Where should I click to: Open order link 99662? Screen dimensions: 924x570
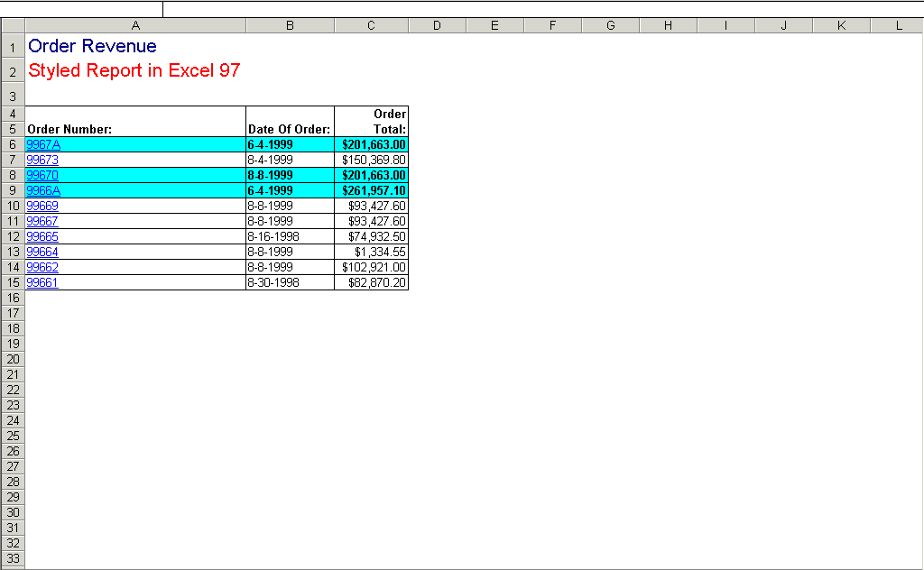(42, 267)
